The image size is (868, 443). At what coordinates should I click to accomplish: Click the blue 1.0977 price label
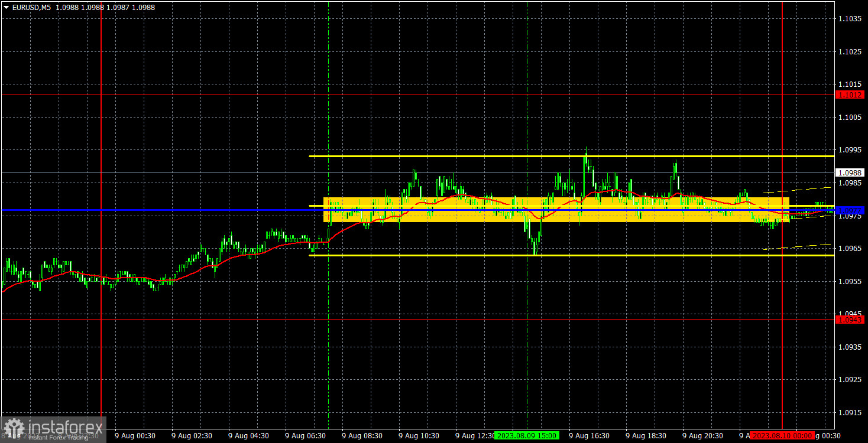pos(850,210)
